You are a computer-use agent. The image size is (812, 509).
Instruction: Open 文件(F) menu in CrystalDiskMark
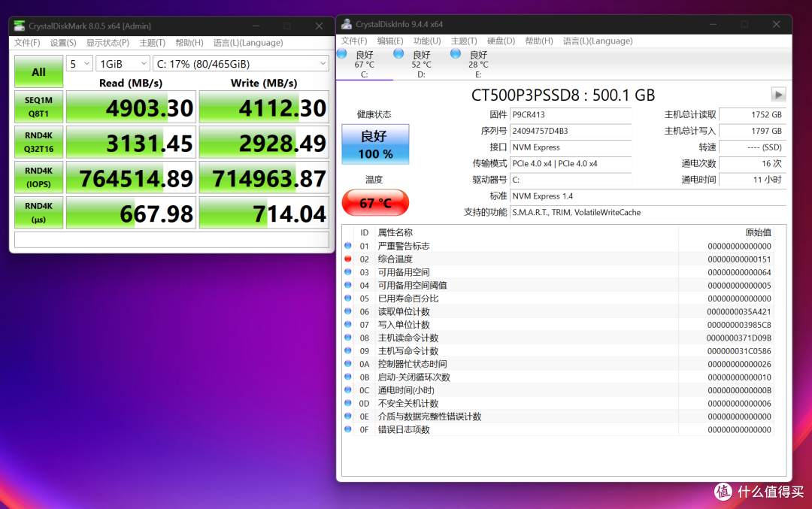click(x=27, y=42)
